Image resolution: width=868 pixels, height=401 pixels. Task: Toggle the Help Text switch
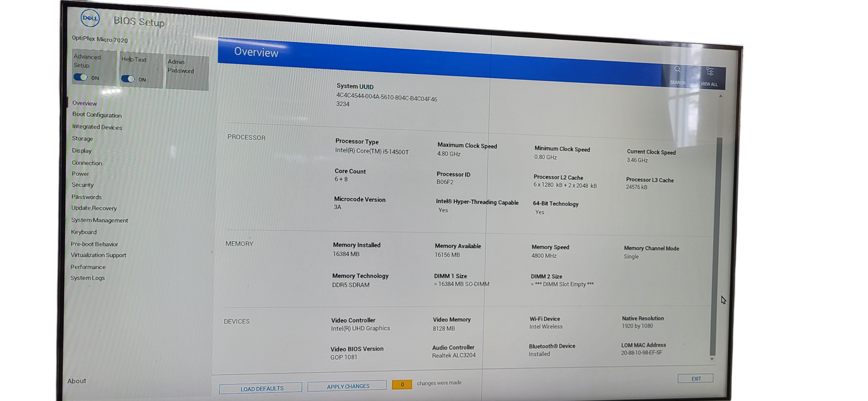[128, 79]
